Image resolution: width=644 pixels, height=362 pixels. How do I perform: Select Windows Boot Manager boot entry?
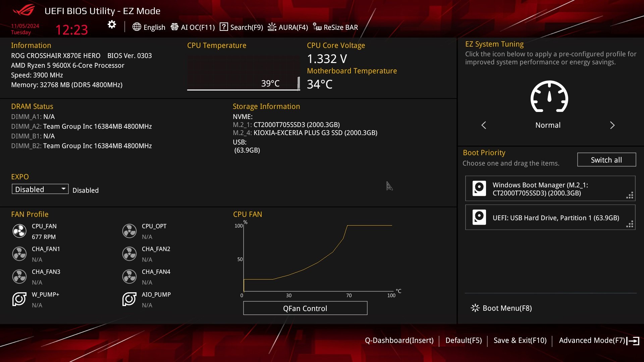pyautogui.click(x=550, y=189)
